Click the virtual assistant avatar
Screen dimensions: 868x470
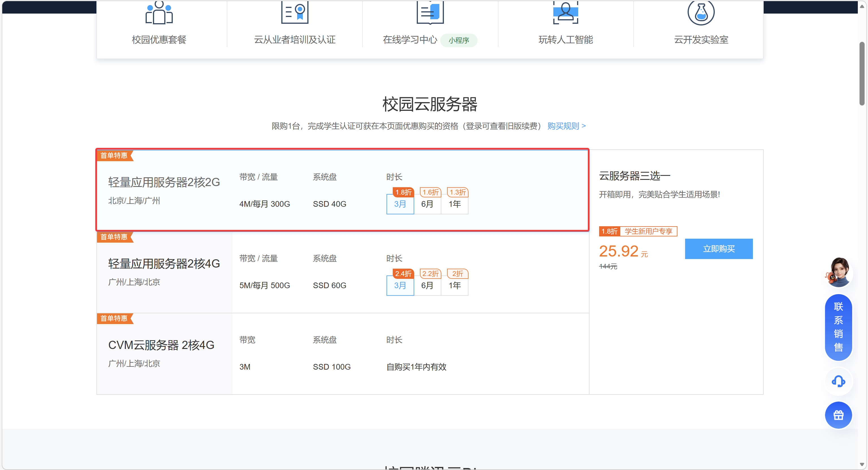point(838,272)
